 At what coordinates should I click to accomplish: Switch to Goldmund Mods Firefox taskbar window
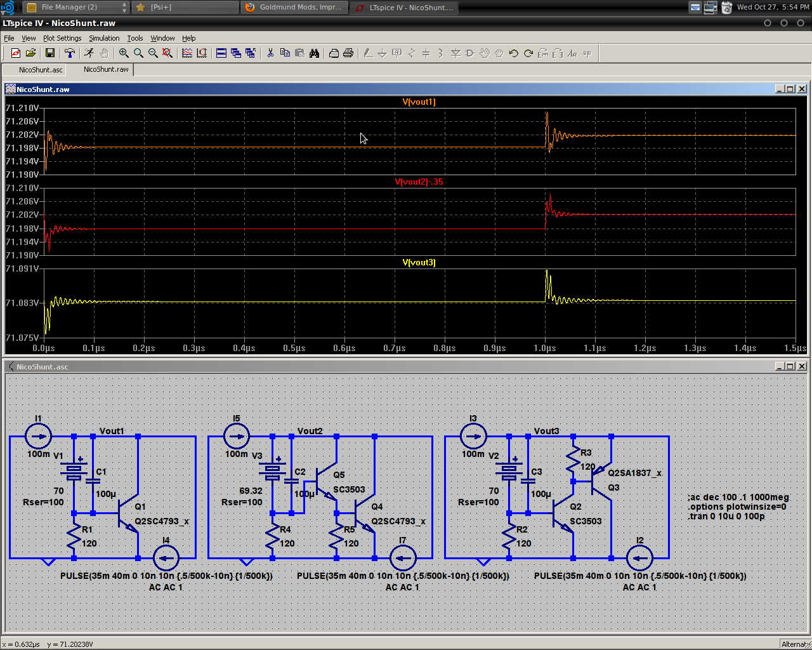[x=294, y=7]
